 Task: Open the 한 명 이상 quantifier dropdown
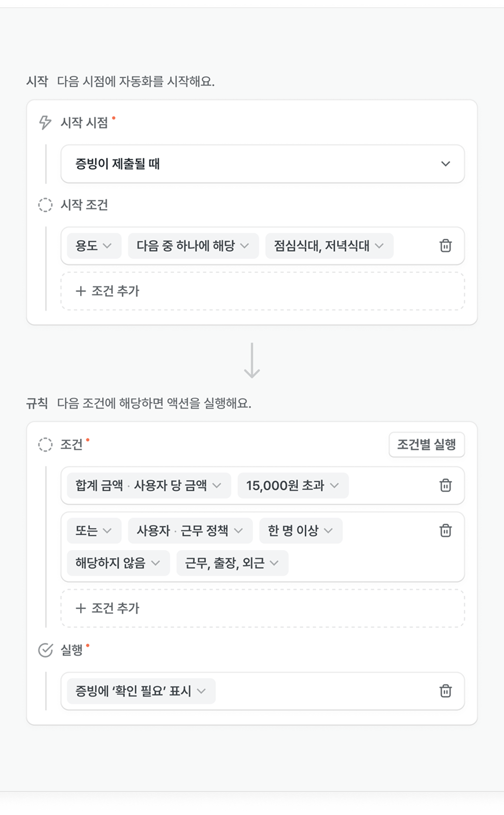[x=300, y=531]
